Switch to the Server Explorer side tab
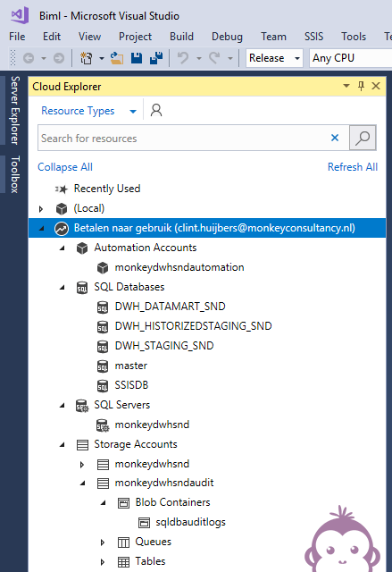The height and width of the screenshot is (572, 392). (14, 110)
